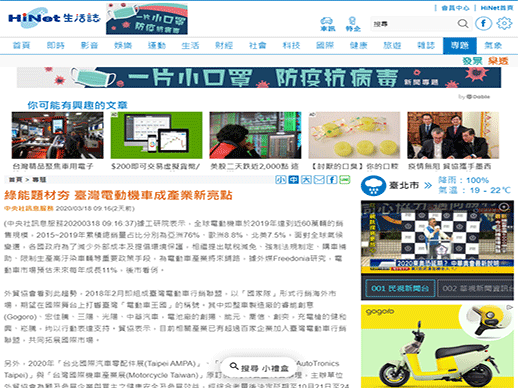This screenshot has width=518, height=388.
Task: Set font size to large (大)
Action: pos(306,180)
